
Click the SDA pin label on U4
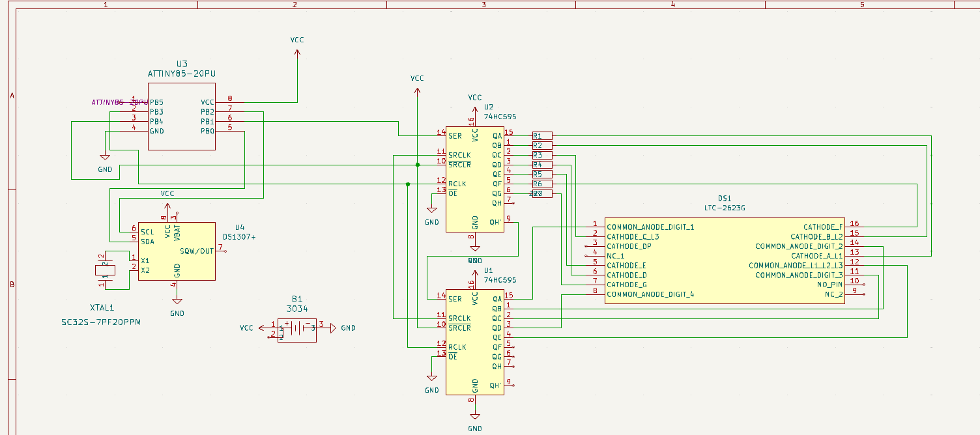click(x=147, y=242)
